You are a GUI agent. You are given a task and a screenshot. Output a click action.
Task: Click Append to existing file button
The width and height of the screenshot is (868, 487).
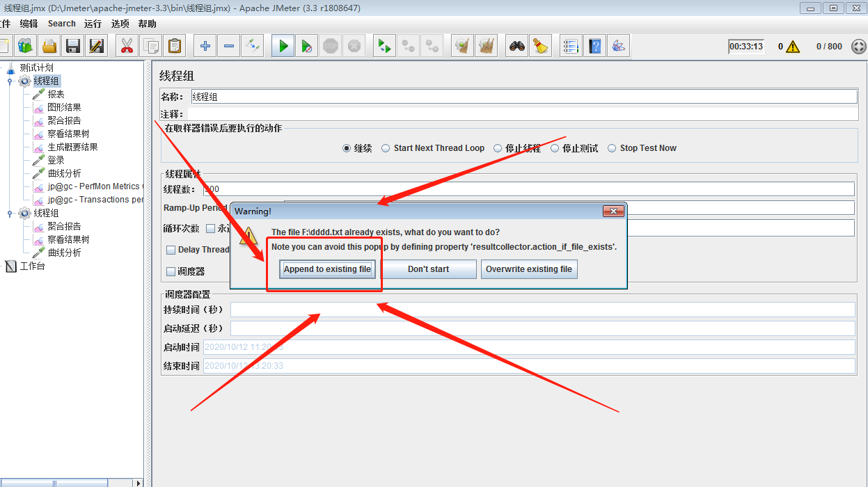327,269
